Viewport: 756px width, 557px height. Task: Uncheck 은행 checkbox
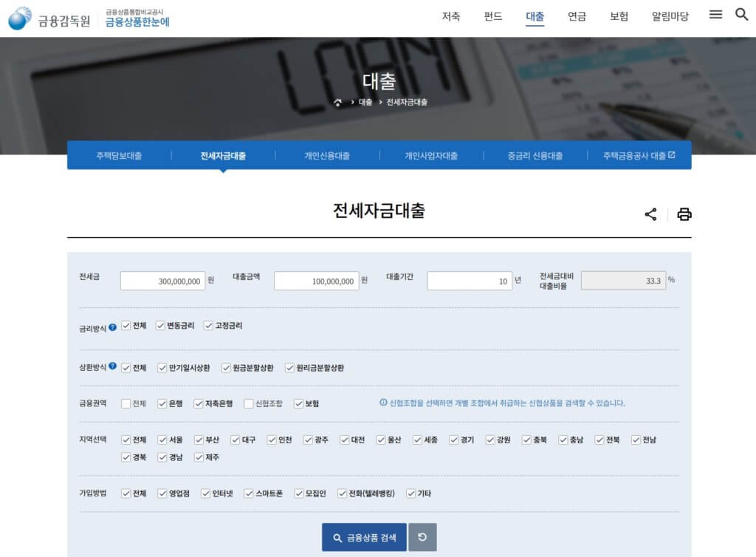click(x=162, y=403)
